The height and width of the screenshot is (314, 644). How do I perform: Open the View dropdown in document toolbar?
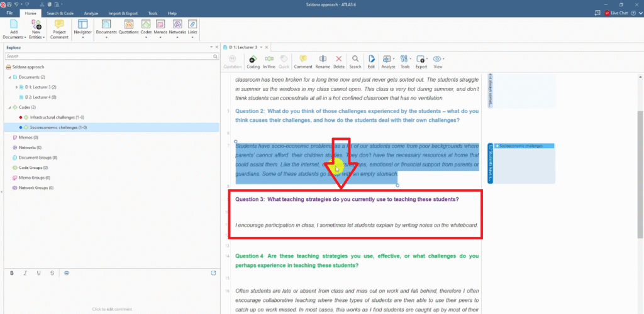click(438, 61)
